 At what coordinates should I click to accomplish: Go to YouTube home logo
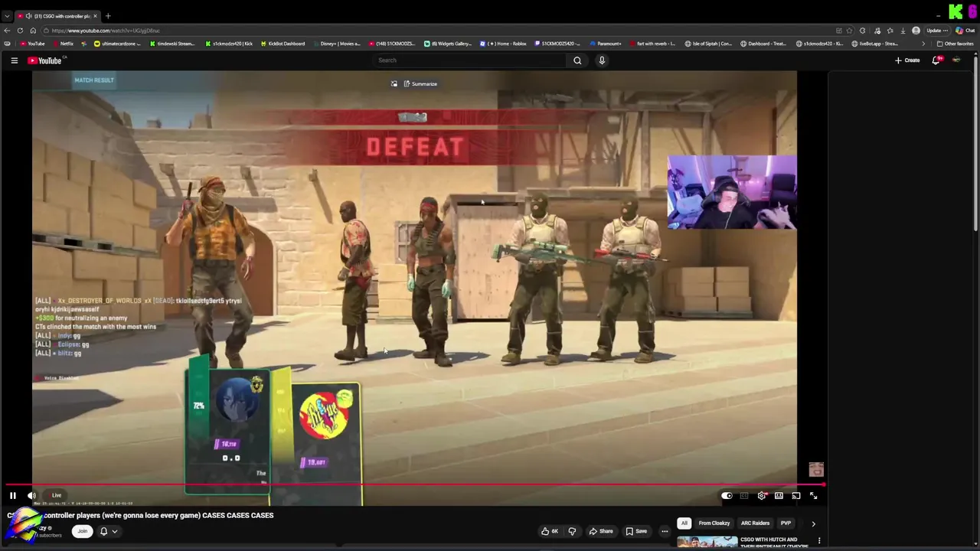44,60
